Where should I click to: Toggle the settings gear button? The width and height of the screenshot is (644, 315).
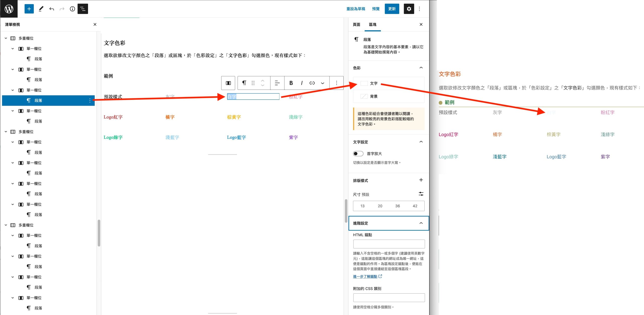(409, 9)
